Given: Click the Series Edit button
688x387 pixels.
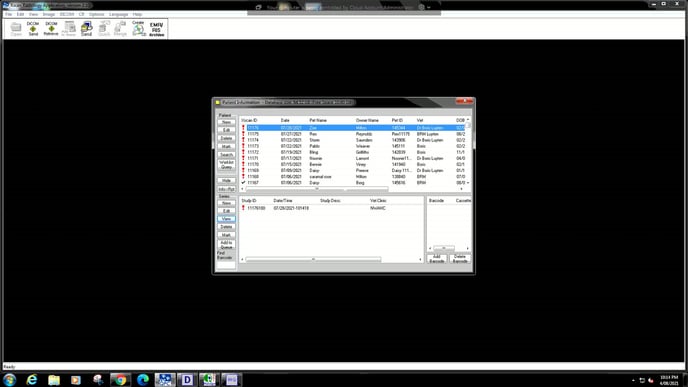Looking at the screenshot, I should coord(226,211).
